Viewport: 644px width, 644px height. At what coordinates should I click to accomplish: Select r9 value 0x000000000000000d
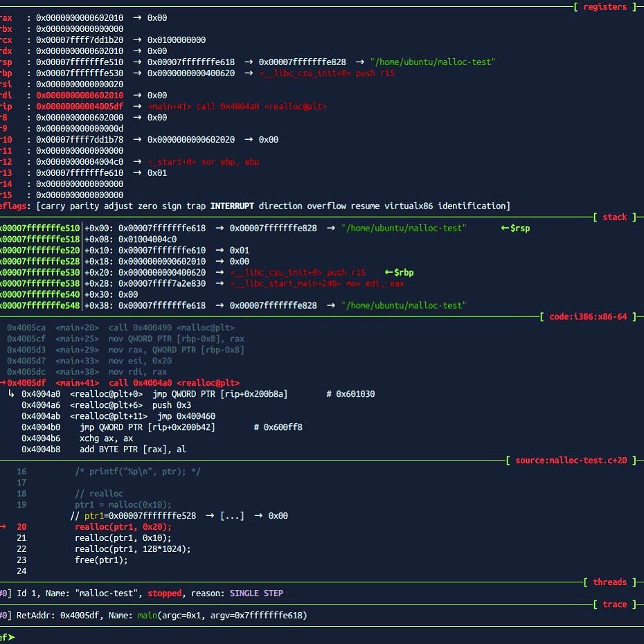[80, 129]
